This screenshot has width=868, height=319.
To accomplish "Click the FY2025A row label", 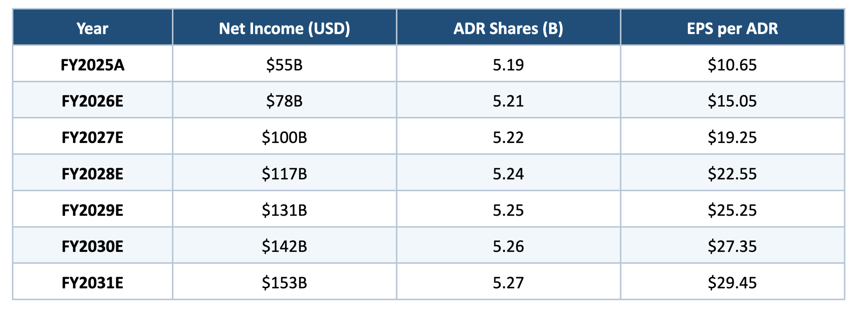I will tap(92, 65).
